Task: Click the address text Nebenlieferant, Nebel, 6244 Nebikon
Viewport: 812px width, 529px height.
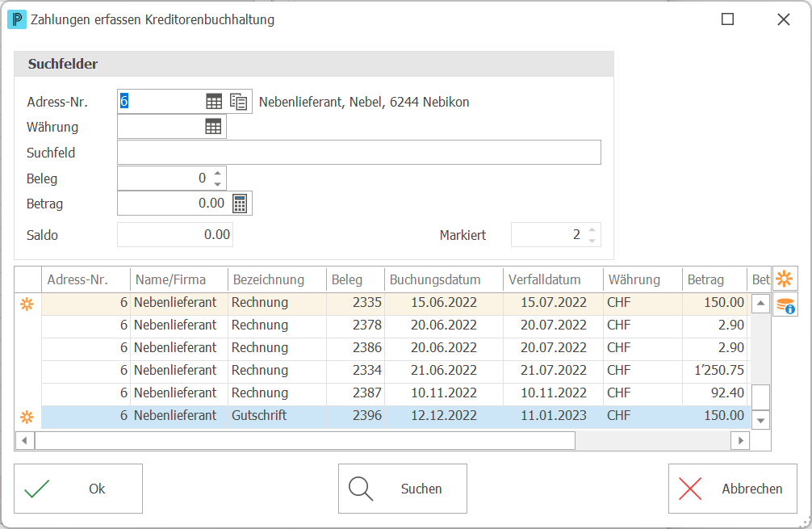Action: (364, 102)
